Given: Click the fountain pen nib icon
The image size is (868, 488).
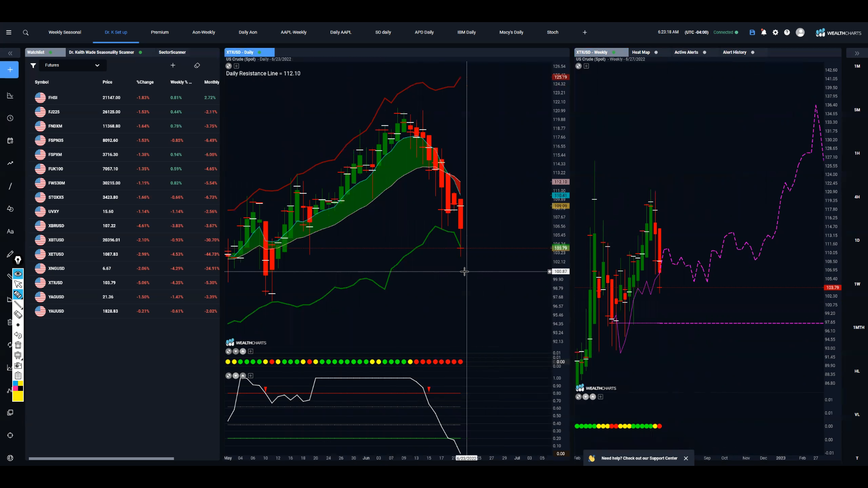Looking at the screenshot, I should tap(18, 260).
